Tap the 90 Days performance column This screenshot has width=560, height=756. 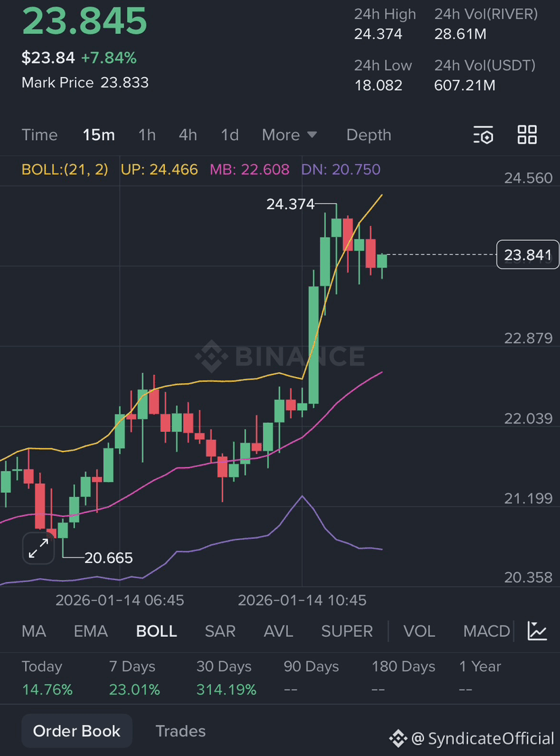pyautogui.click(x=311, y=678)
